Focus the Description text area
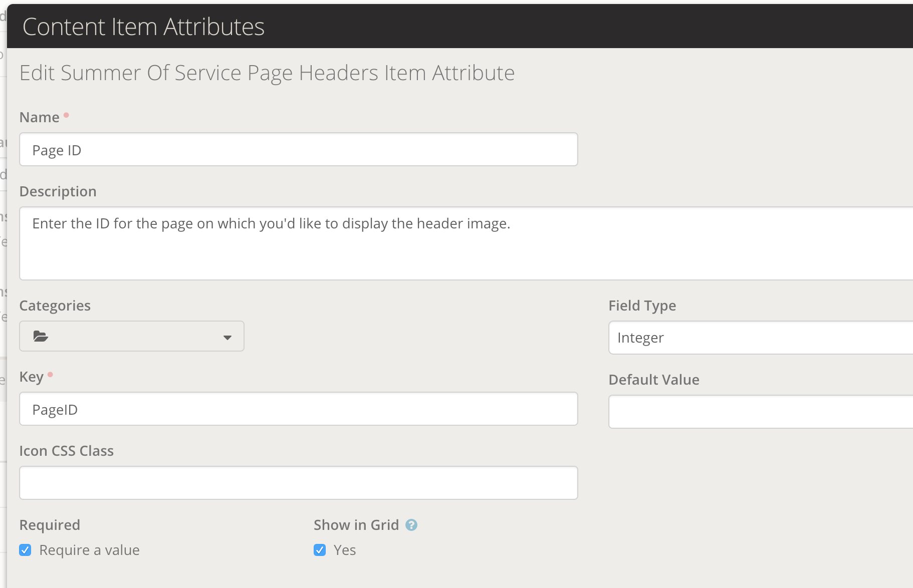The width and height of the screenshot is (913, 588). click(x=466, y=243)
